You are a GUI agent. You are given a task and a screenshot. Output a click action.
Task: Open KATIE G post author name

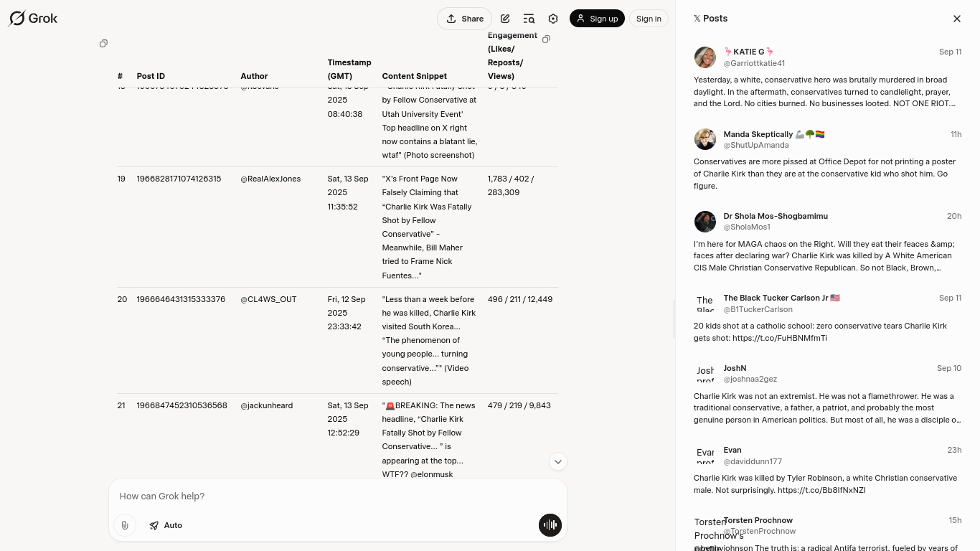[749, 52]
